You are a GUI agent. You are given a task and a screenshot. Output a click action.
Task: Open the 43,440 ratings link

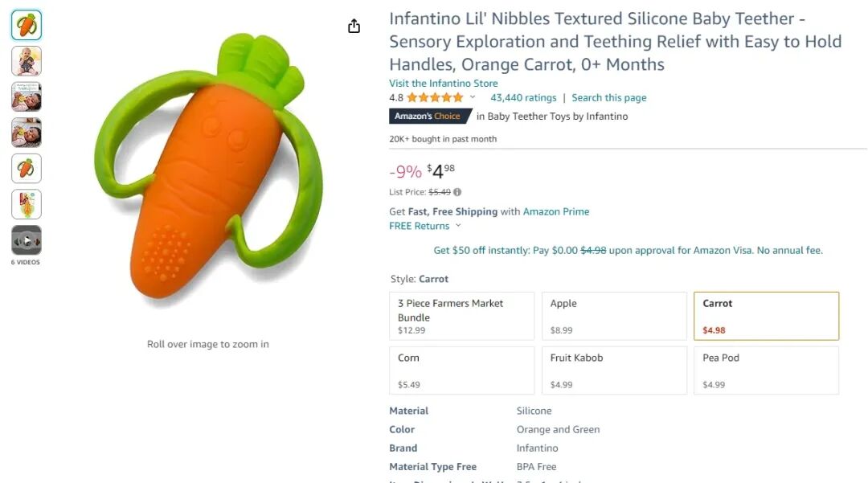point(523,98)
